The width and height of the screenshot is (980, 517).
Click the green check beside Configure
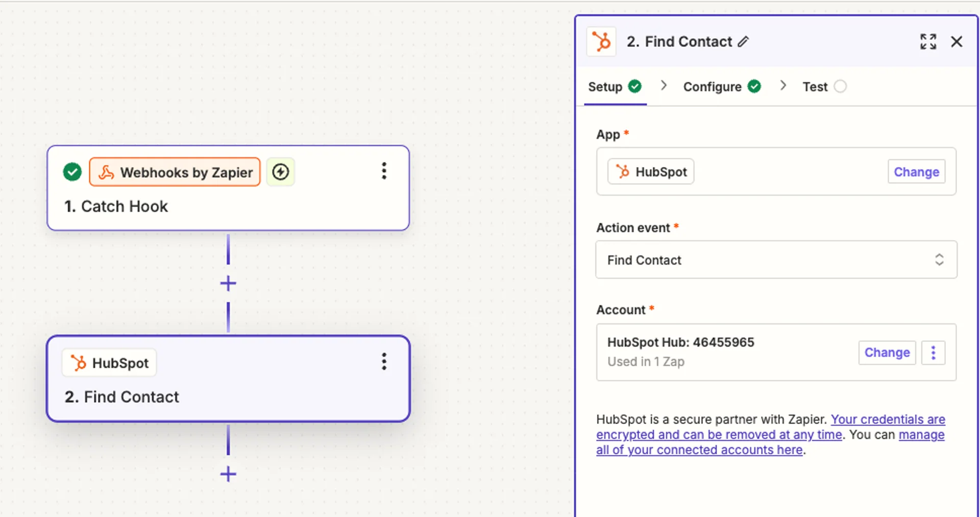754,86
